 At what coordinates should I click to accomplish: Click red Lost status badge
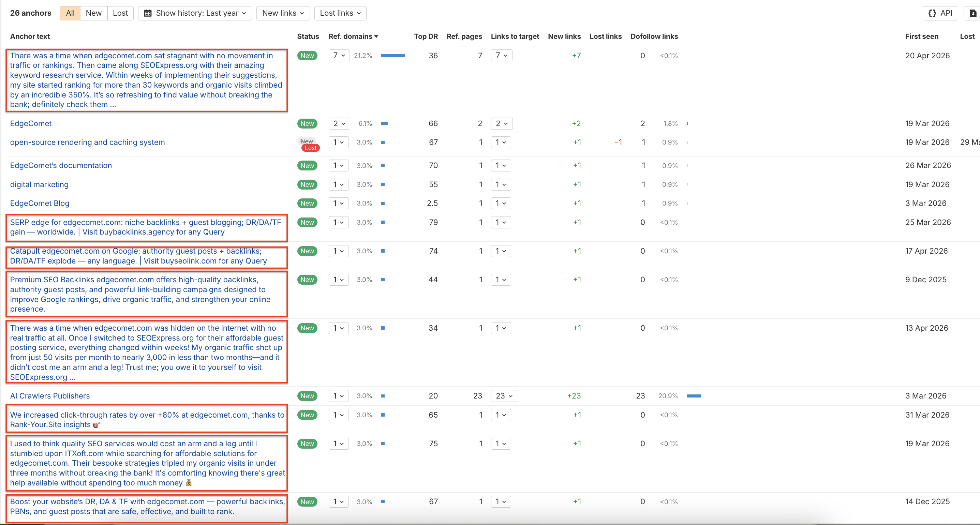tap(310, 148)
